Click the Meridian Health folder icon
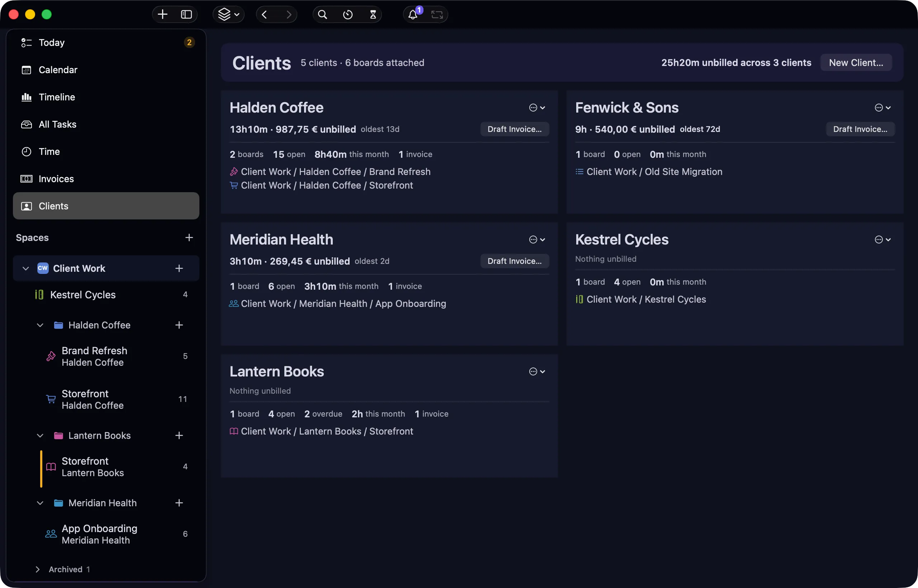Screen dimensions: 918x588 [58, 503]
